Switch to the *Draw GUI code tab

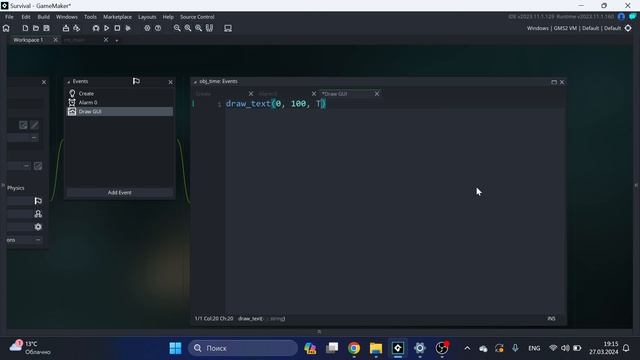[335, 94]
